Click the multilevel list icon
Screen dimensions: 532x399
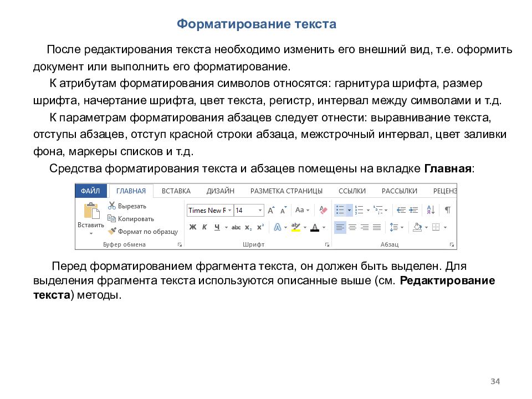tap(377, 210)
